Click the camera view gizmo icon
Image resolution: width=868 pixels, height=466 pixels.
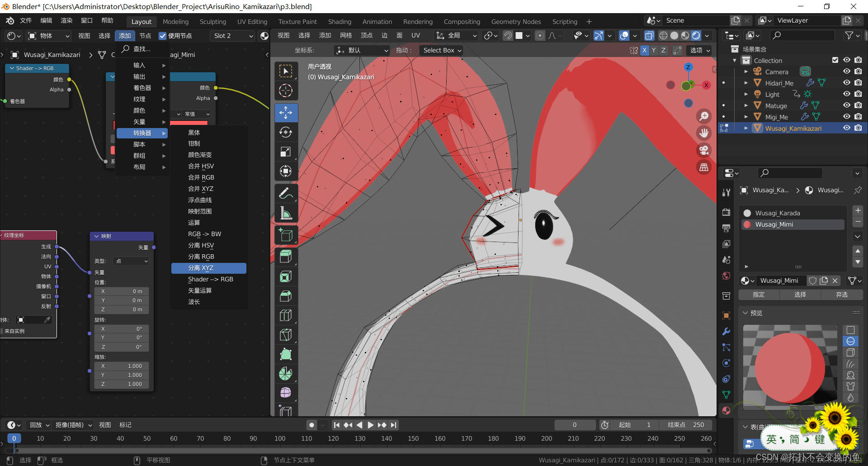[704, 150]
